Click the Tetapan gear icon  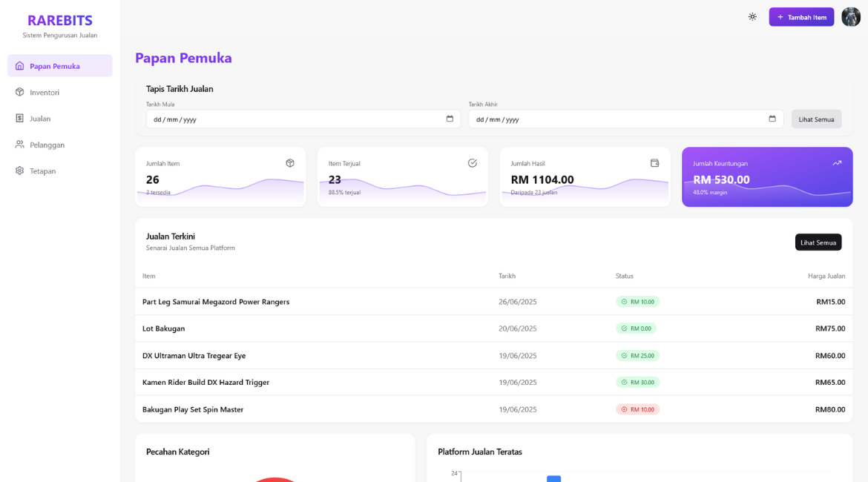tap(20, 171)
